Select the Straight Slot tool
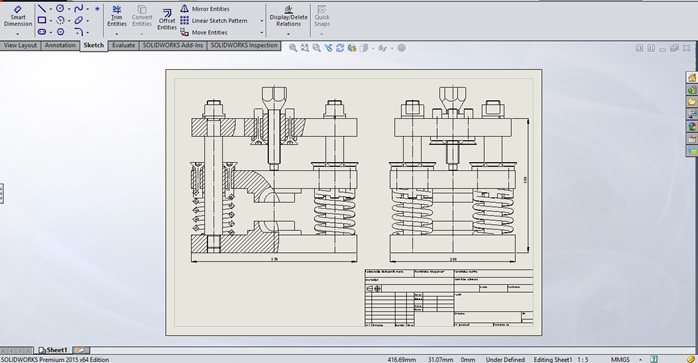Image resolution: width=698 pixels, height=363 pixels. click(x=42, y=32)
